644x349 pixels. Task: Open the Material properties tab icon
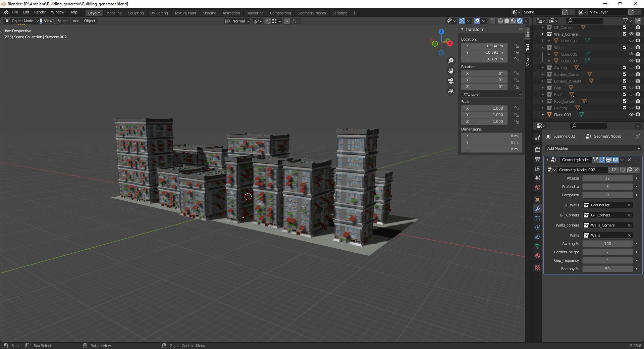pyautogui.click(x=538, y=256)
